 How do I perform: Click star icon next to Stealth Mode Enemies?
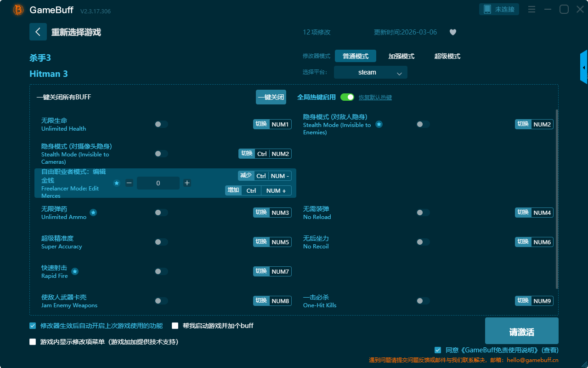point(379,124)
